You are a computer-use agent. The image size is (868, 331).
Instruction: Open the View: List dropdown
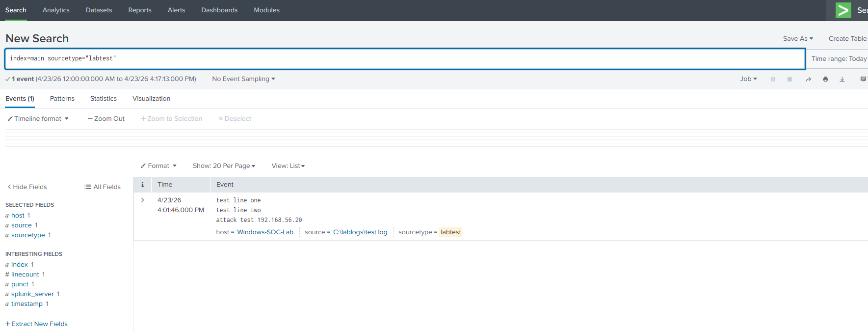point(288,166)
